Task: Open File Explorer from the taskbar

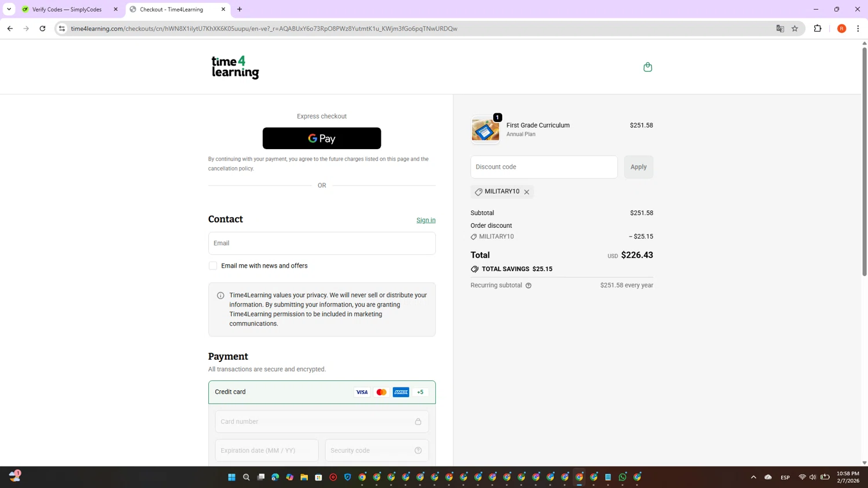Action: 304,477
